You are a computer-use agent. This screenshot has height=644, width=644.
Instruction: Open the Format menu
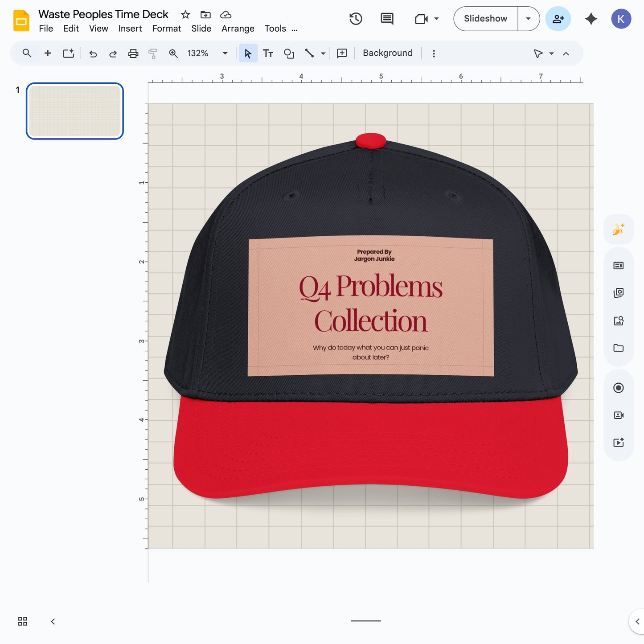(x=166, y=29)
